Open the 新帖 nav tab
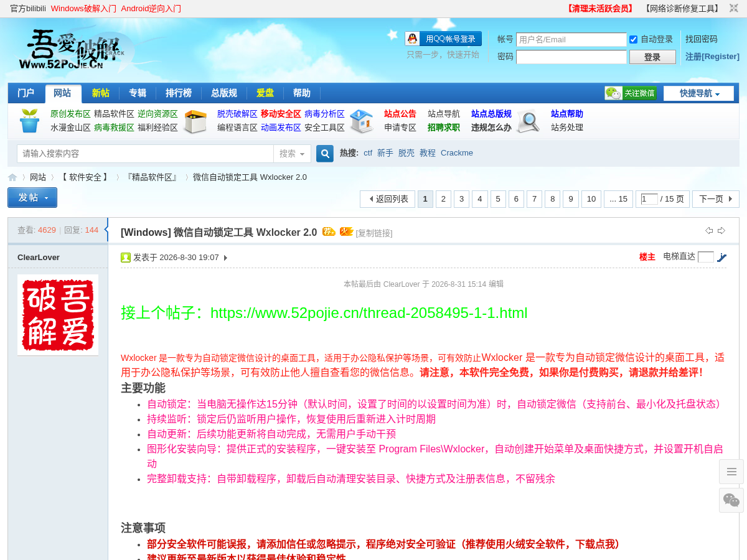The image size is (747, 560). (101, 93)
